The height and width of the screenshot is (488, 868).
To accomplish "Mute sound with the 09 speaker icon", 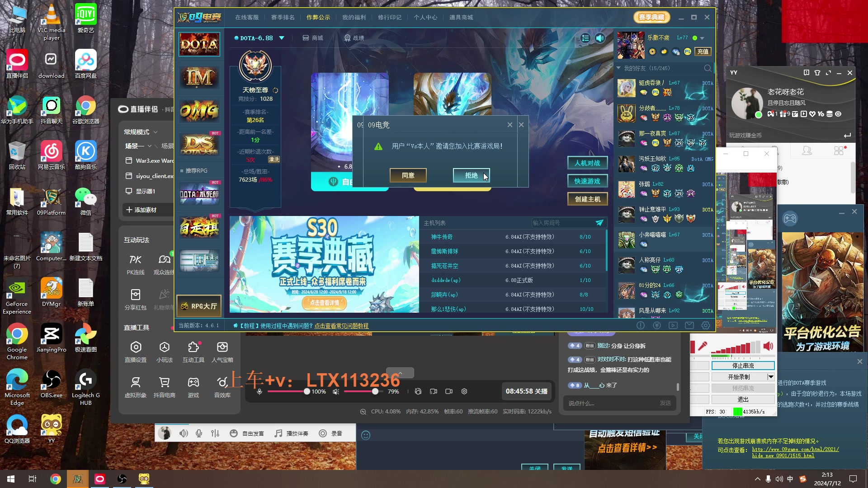I will pos(600,38).
